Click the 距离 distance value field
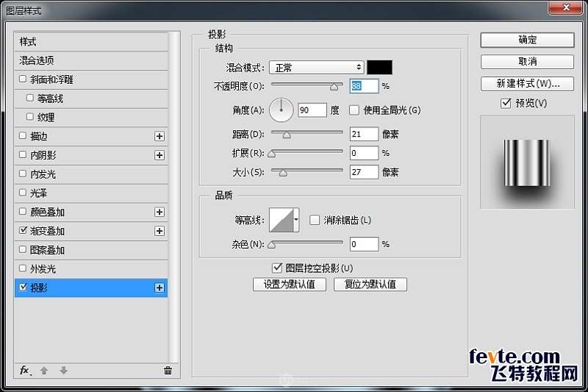This screenshot has width=588, height=392. click(x=364, y=134)
